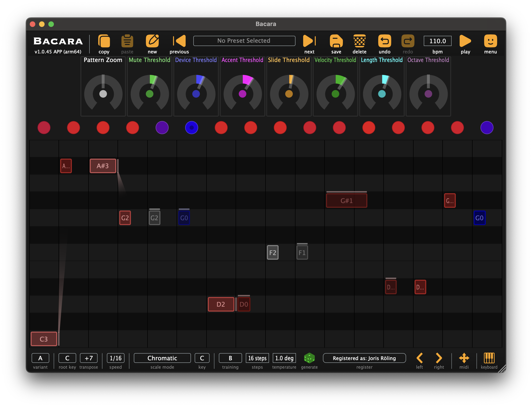Delete the preset with trash icon
The width and height of the screenshot is (532, 407).
tap(359, 41)
